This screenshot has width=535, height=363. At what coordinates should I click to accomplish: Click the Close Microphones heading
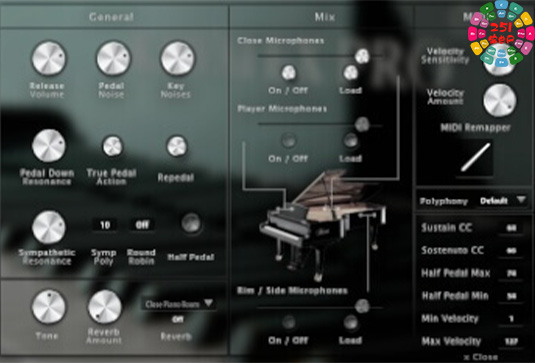(280, 41)
